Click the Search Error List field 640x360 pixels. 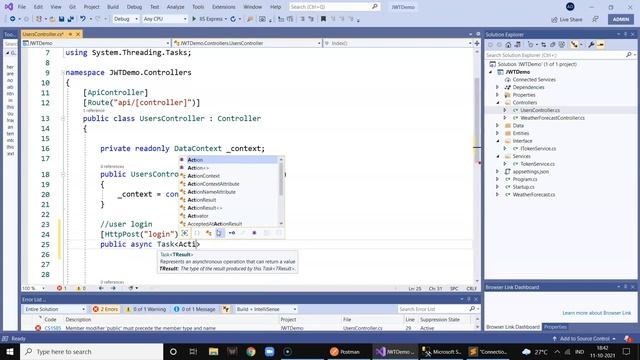click(x=437, y=309)
